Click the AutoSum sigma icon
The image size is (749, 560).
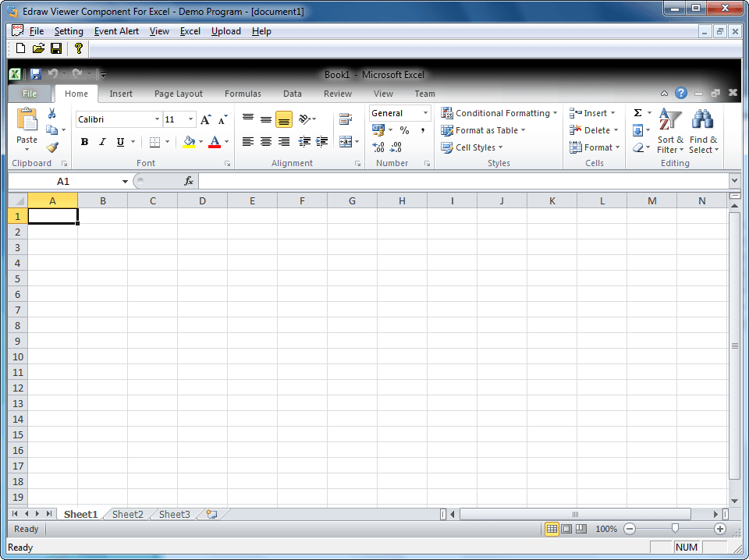(x=637, y=113)
